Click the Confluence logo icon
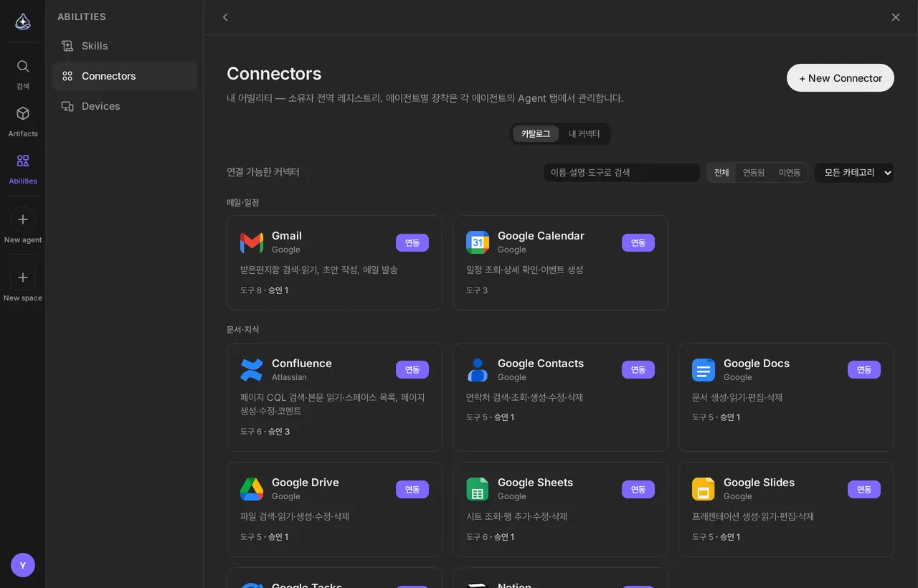Viewport: 918px width, 588px height. click(x=252, y=370)
